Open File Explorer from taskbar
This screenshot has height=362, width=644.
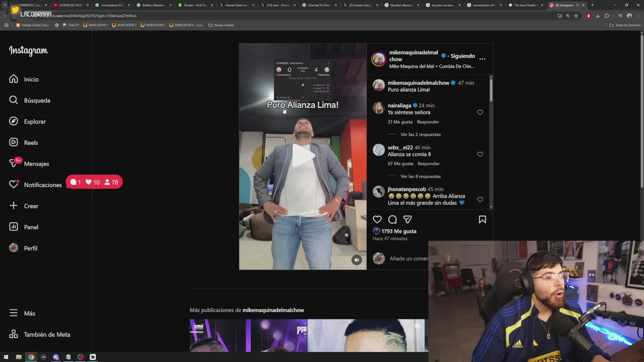pos(19,357)
